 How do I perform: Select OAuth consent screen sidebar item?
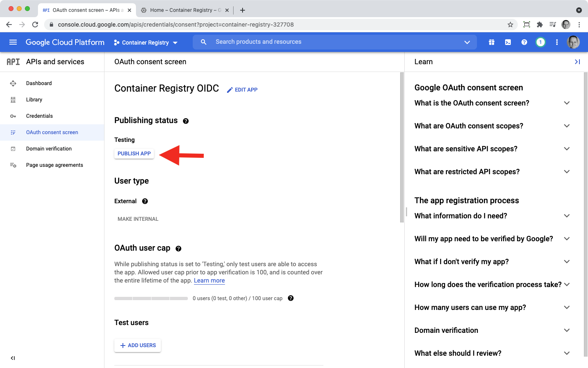[52, 132]
